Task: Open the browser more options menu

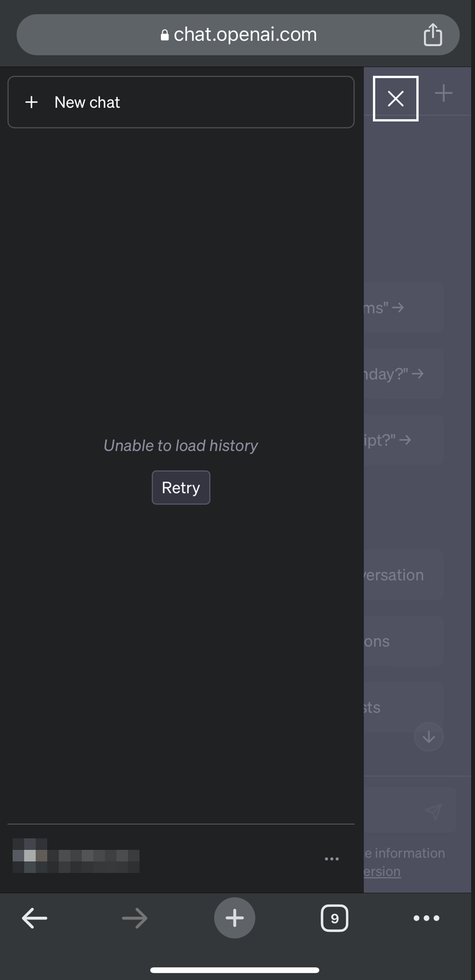Action: [427, 918]
